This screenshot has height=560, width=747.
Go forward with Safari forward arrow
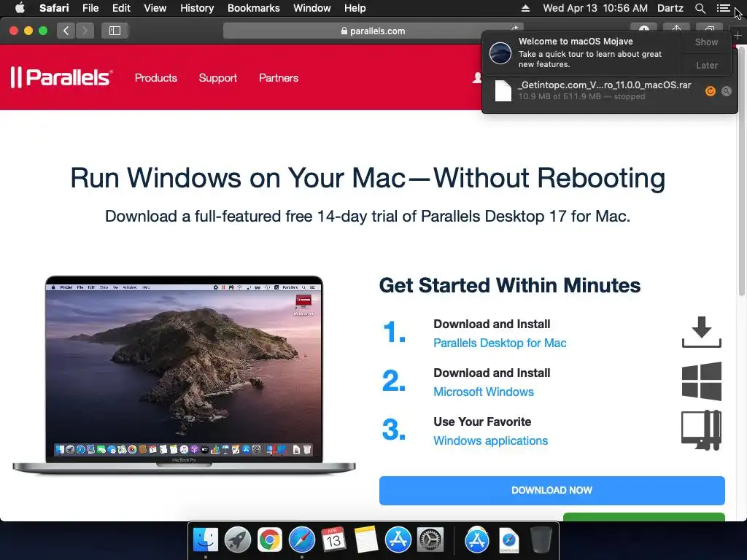click(85, 31)
